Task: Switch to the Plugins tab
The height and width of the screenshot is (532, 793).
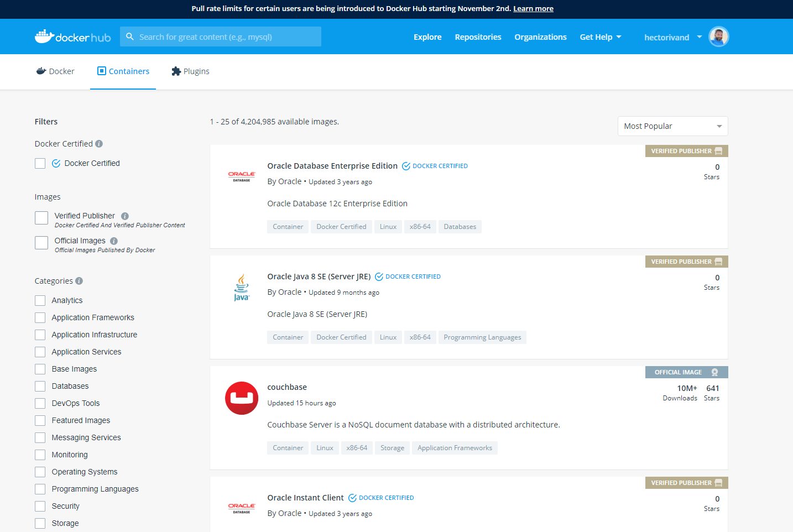Action: [x=190, y=71]
